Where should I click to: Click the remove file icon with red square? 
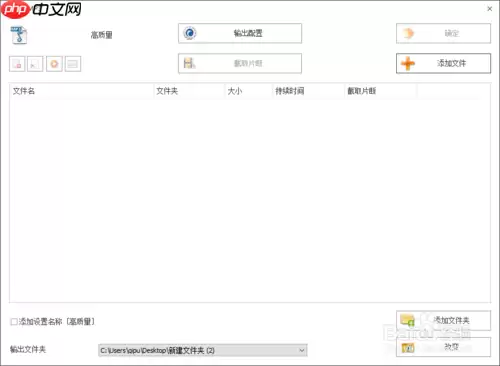[x=17, y=64]
